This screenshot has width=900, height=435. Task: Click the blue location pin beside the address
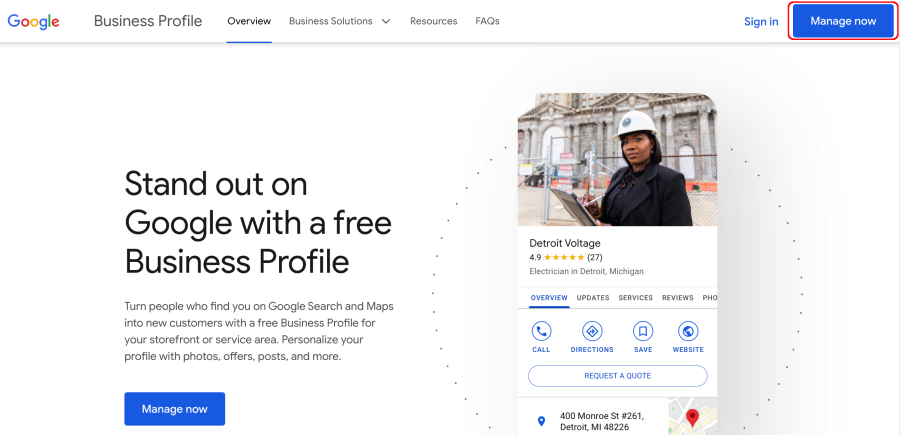[541, 421]
